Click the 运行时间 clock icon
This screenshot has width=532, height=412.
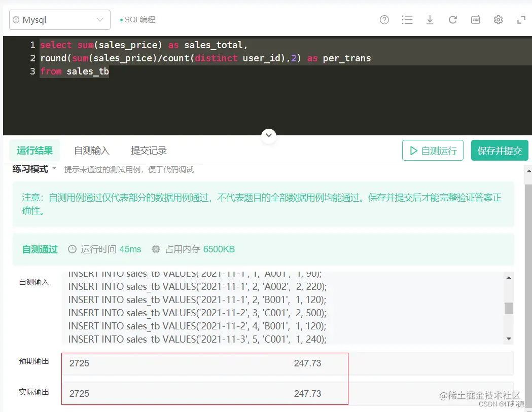point(72,249)
